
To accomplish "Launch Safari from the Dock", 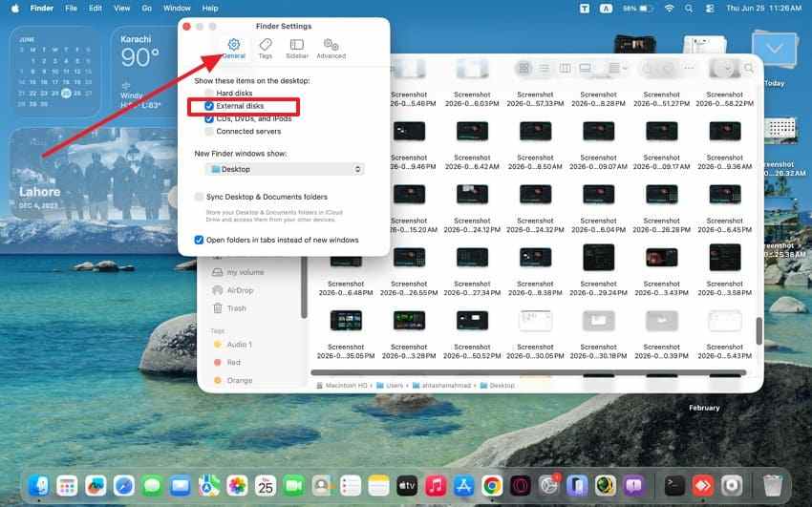I will tap(124, 486).
